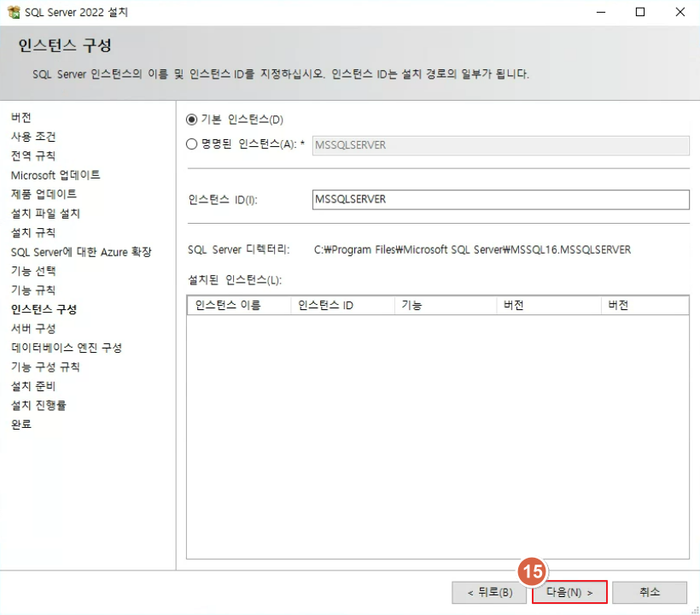Click the 설치 규칙 step

[x=33, y=232]
